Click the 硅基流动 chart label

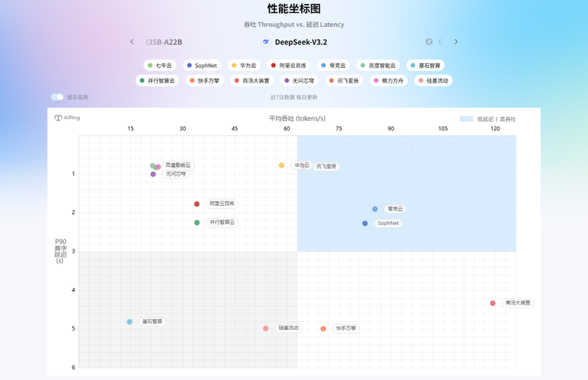tap(288, 328)
